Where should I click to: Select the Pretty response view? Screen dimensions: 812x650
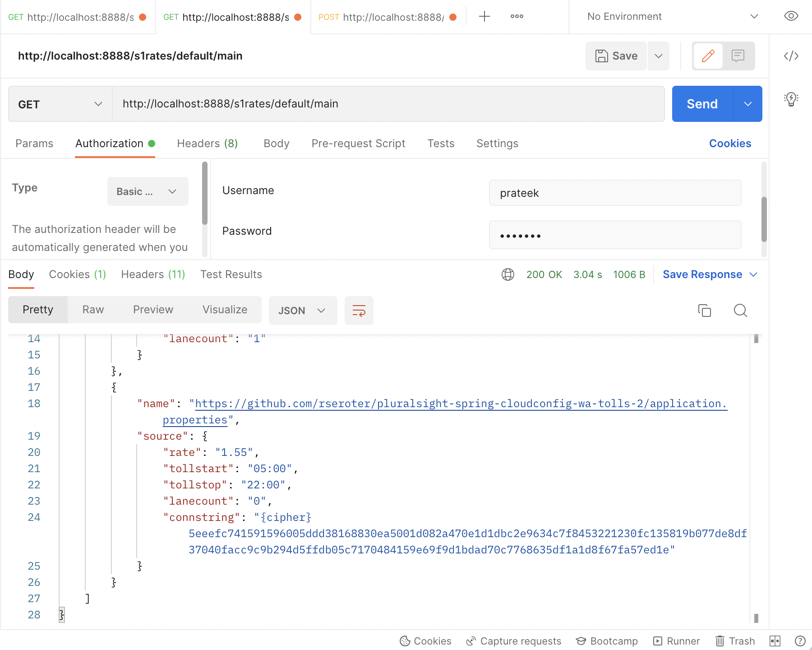[x=38, y=310]
